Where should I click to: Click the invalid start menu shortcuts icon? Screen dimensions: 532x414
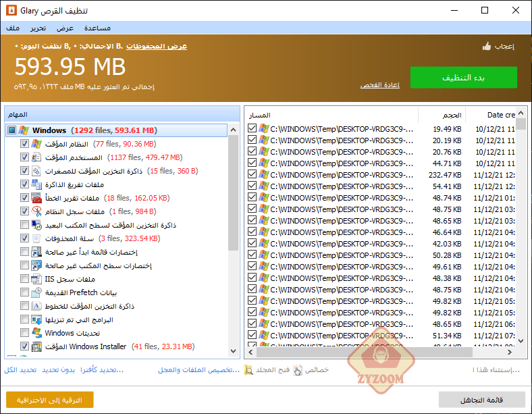[x=36, y=252]
